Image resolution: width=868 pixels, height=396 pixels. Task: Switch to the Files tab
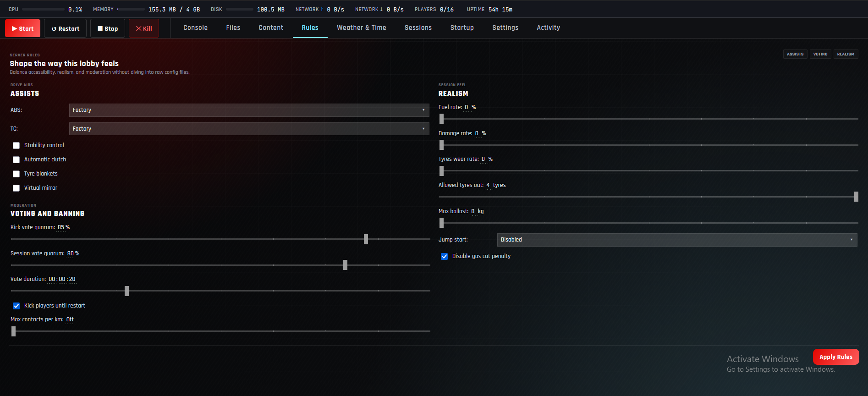click(233, 28)
